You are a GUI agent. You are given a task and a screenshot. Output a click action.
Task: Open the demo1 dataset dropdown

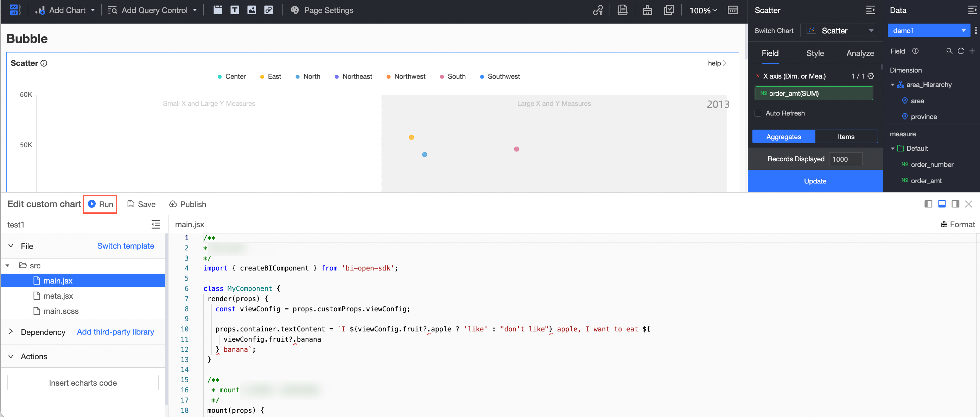coord(929,31)
